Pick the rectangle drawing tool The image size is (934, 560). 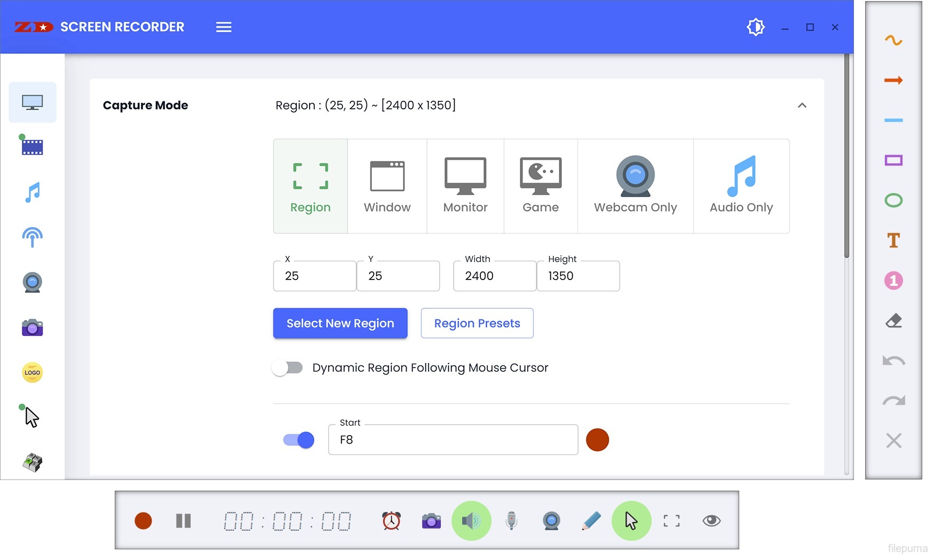pos(893,160)
